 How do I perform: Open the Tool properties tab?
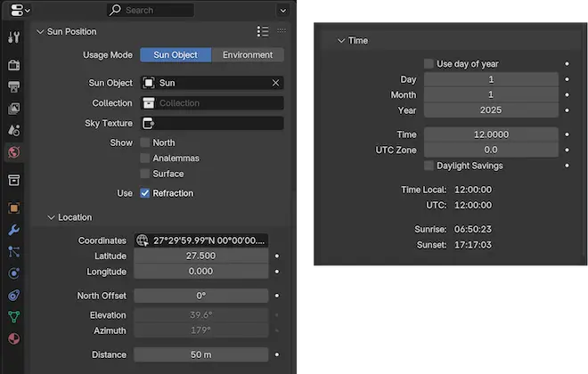tap(13, 37)
